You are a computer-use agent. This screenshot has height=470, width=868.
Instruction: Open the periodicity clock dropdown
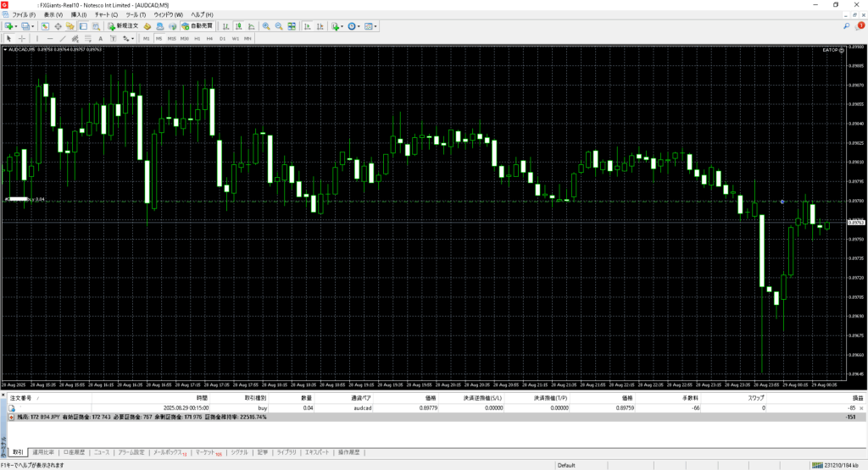[x=353, y=26]
